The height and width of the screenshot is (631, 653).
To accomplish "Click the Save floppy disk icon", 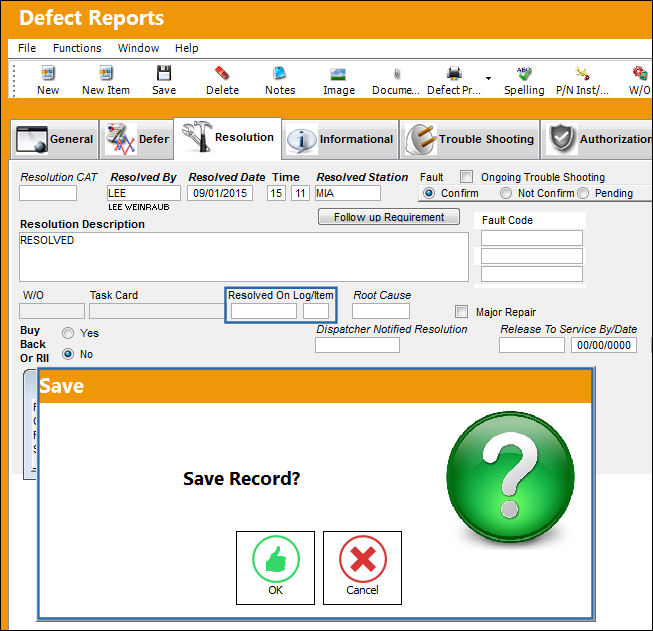I will 164,73.
